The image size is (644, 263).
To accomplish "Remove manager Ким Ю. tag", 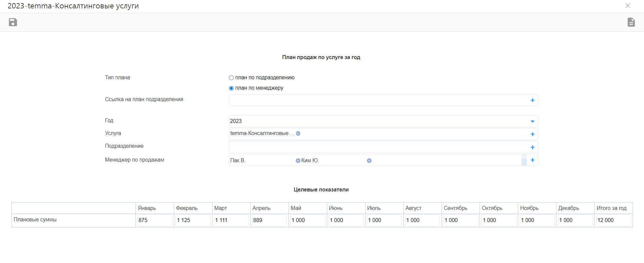I will pos(369,161).
